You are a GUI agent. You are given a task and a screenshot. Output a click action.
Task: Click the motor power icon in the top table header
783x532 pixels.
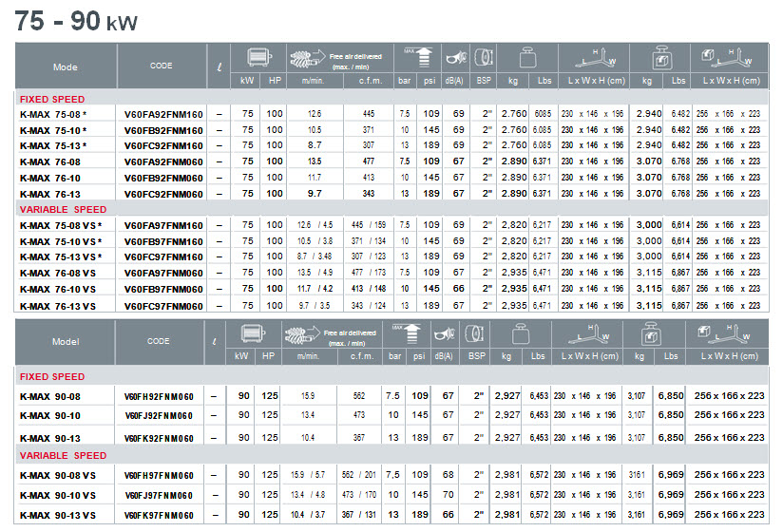click(x=258, y=57)
